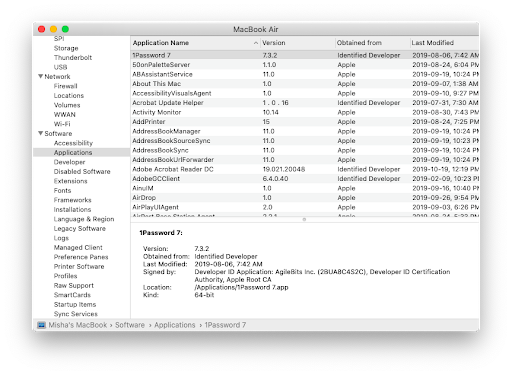Click the green zoom window button
The width and height of the screenshot is (512, 375).
[65, 29]
